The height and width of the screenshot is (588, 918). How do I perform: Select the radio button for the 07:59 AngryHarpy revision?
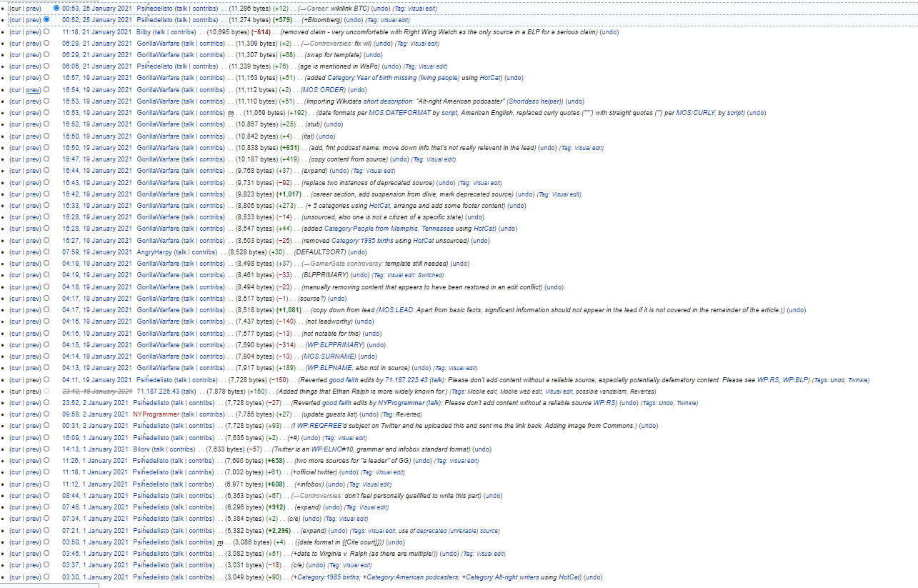tap(46, 252)
